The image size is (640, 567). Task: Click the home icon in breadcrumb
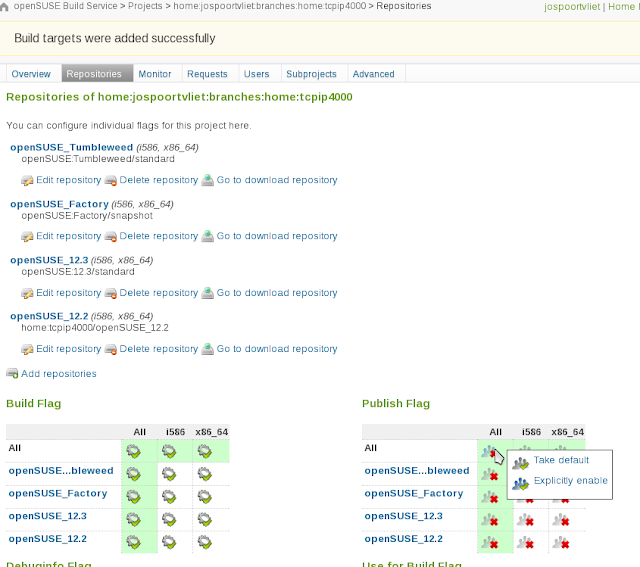point(4,7)
